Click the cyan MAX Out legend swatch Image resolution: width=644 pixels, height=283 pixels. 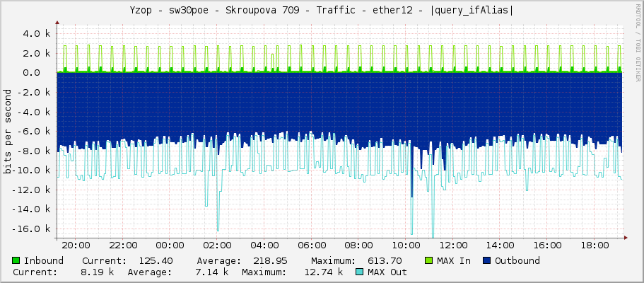360,272
